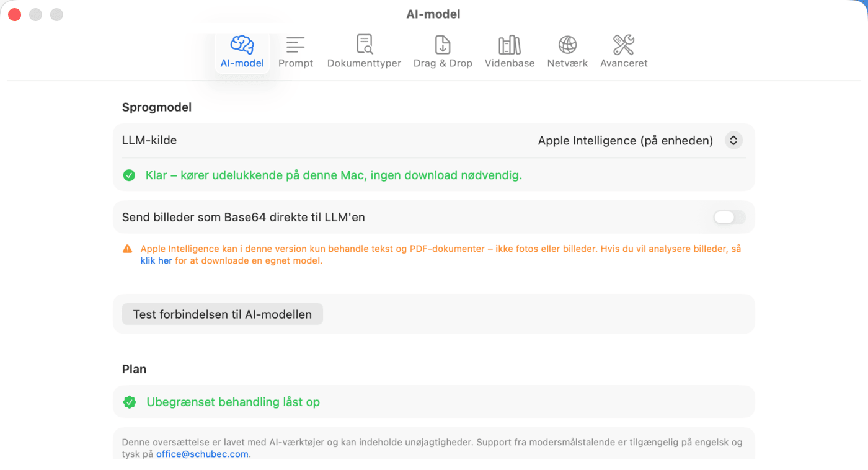Click 'Ubegrænset behandling låst op' text
The image size is (868, 470).
[233, 402]
